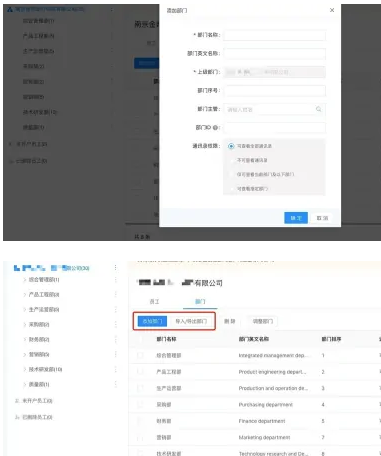Screen dimensions: 381x456
Task: Click cell "Finance department"
Action: (262, 421)
